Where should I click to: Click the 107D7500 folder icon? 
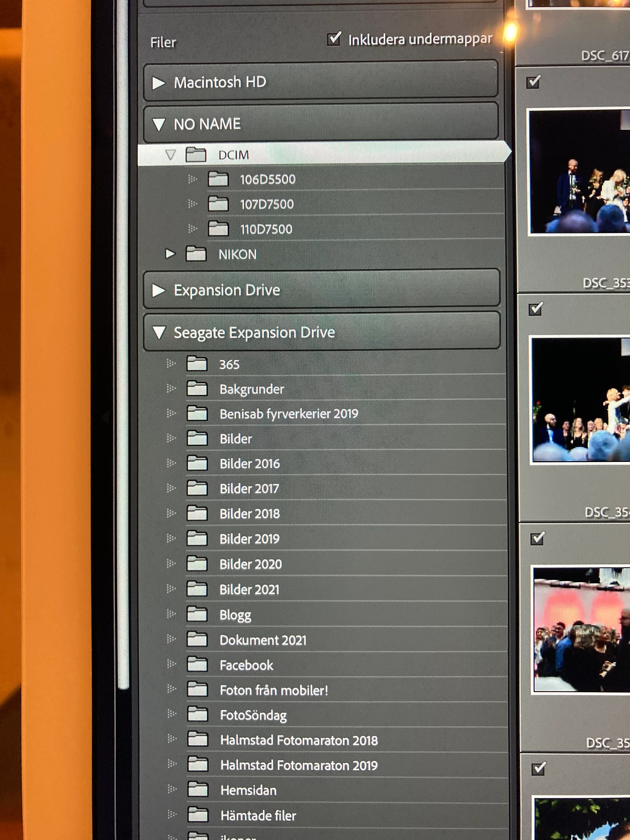[218, 204]
